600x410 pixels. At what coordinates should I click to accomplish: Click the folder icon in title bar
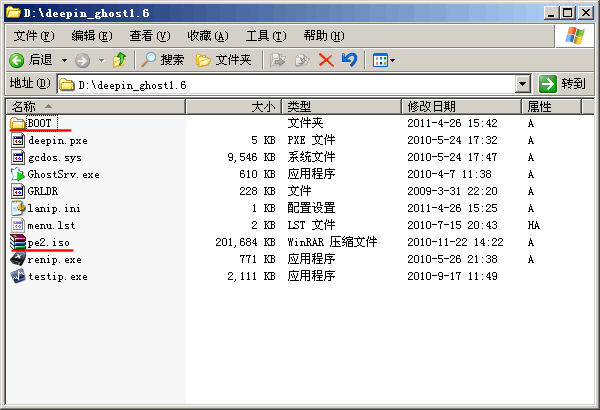point(13,13)
